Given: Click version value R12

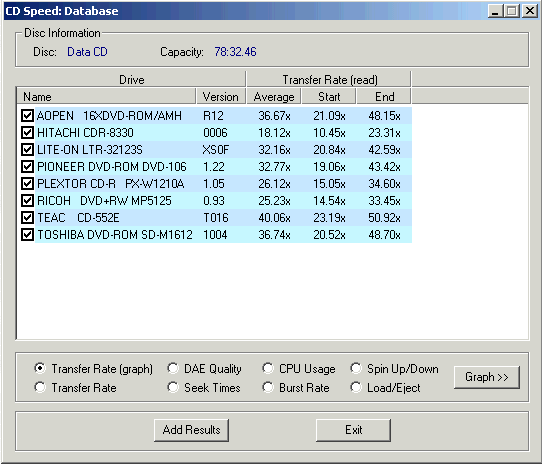Looking at the screenshot, I should [x=213, y=115].
